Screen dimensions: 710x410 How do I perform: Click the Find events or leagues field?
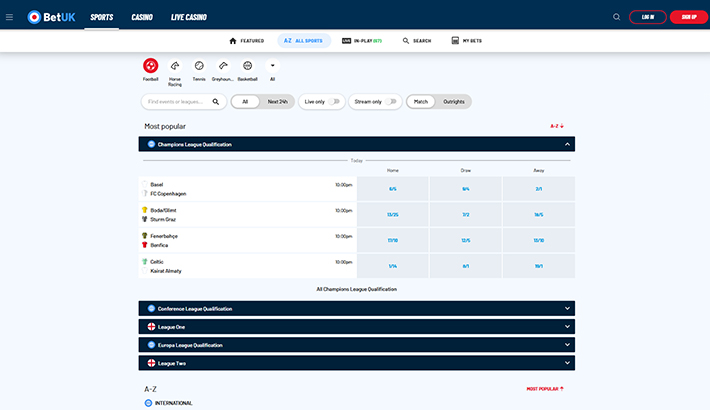(x=174, y=101)
